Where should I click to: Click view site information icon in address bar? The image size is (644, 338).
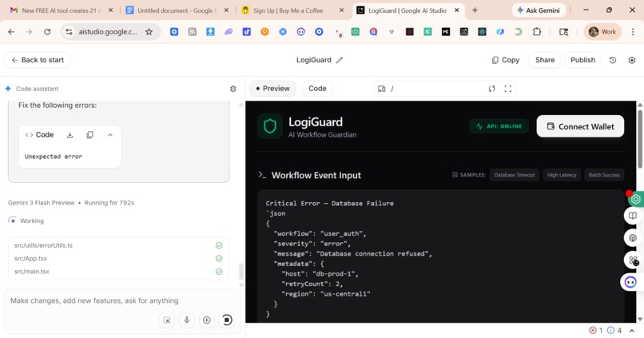pyautogui.click(x=69, y=32)
